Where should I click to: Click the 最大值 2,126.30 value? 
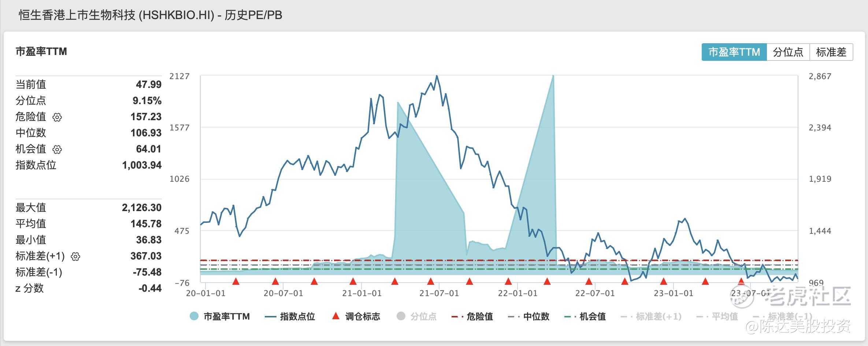142,208
